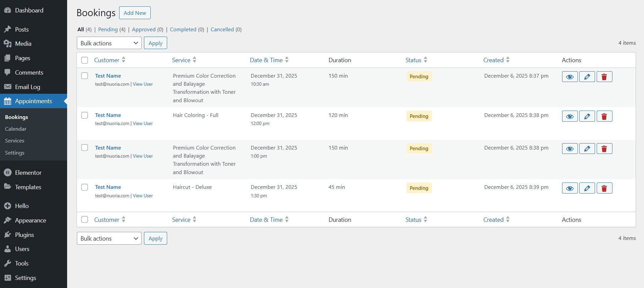This screenshot has width=644, height=288.
Task: Filter bookings by Approved (0)
Action: point(148,30)
